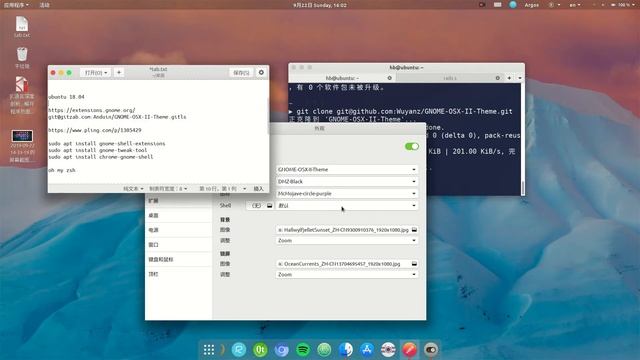Open the Finder-style file manager in the dock
The width and height of the screenshot is (640, 360).
(x=346, y=349)
